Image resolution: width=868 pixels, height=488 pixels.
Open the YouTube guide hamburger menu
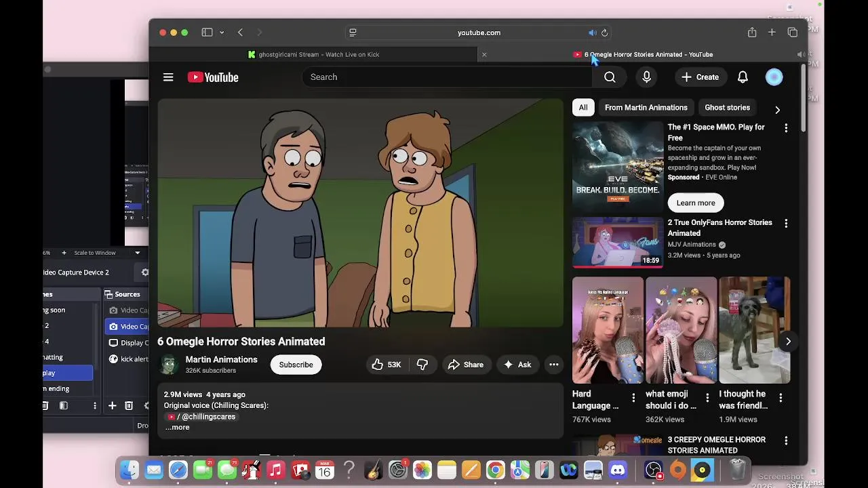point(168,77)
